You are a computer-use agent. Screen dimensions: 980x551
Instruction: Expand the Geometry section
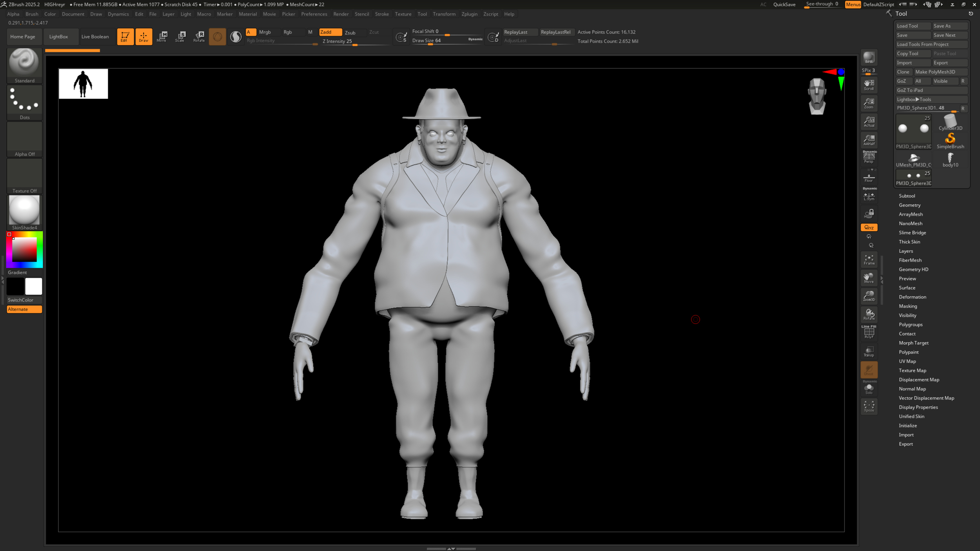point(909,205)
